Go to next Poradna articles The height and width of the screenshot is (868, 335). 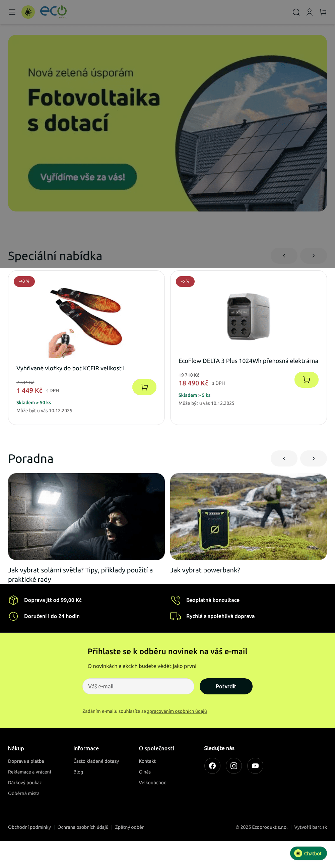314,458
